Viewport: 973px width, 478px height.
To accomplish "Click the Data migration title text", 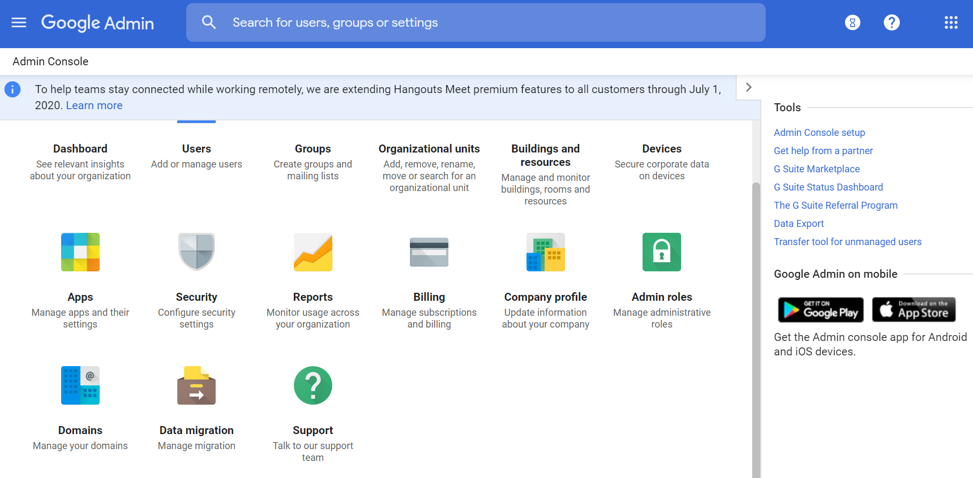I will click(x=196, y=431).
